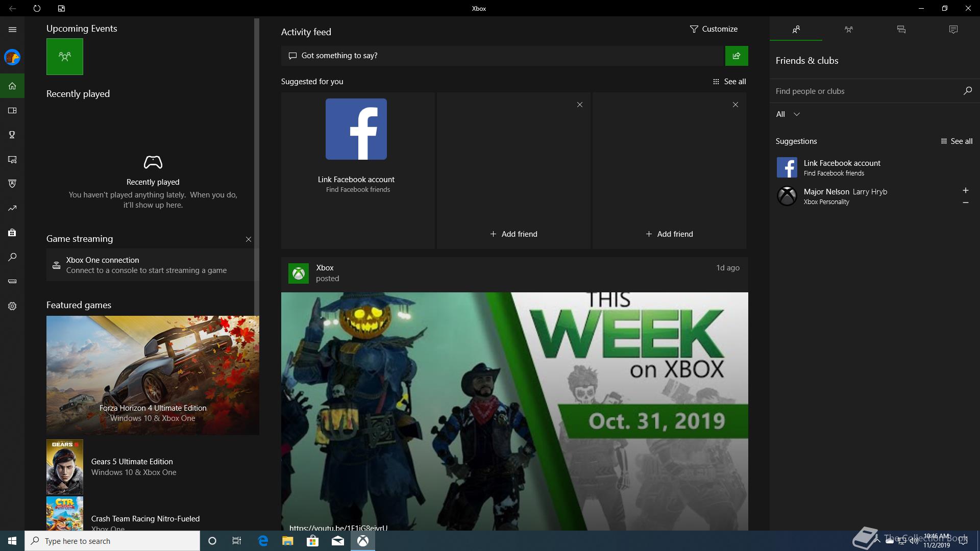Image resolution: width=980 pixels, height=551 pixels.
Task: Dismiss the rightmost suggested friend card
Action: (x=736, y=105)
